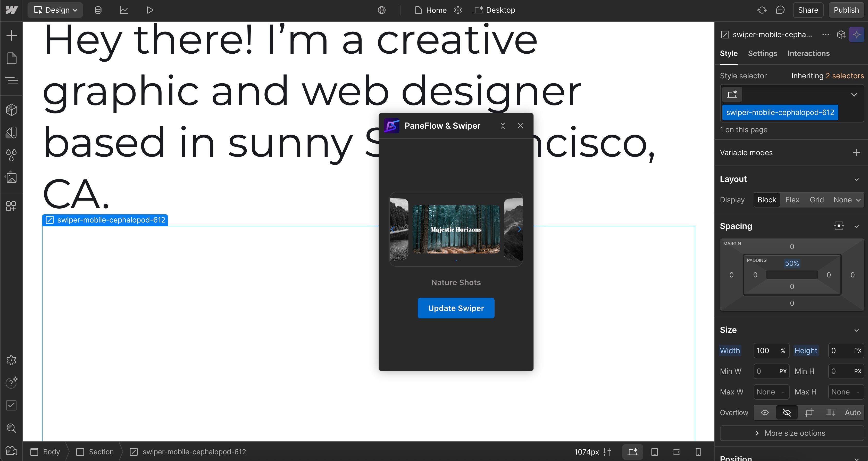Screen dimensions: 868x461
Task: Open the Webflow logo menu
Action: click(x=11, y=10)
